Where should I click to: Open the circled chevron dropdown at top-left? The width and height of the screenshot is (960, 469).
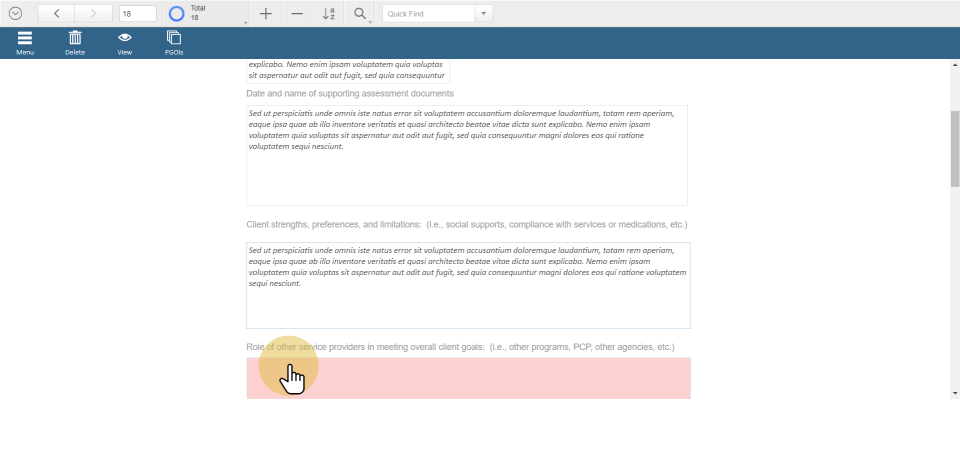pos(15,14)
